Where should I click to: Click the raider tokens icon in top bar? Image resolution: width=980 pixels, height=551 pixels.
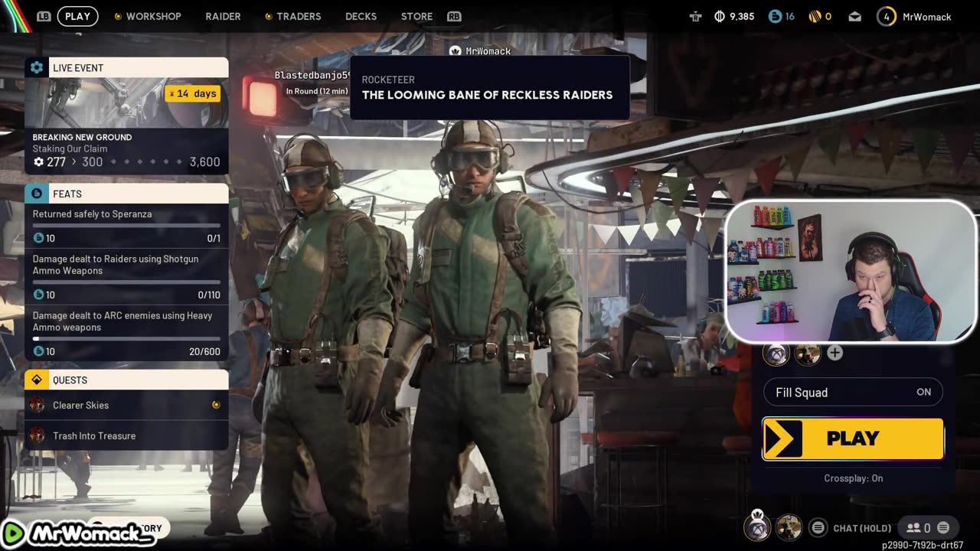tap(696, 16)
